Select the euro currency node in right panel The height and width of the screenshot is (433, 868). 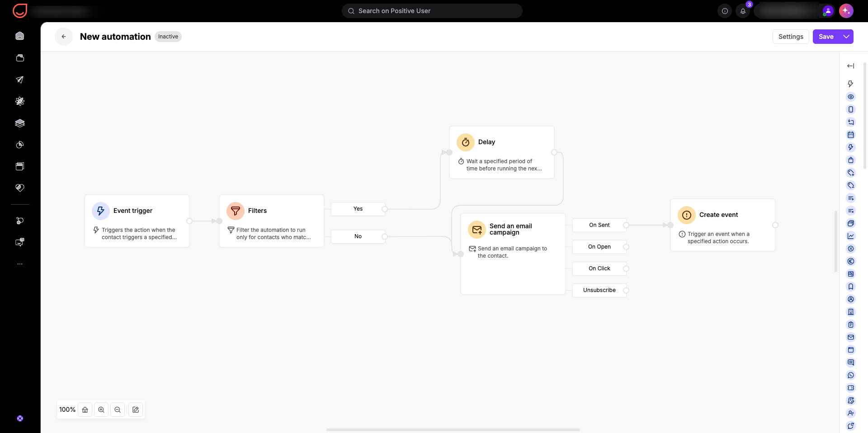coord(851,261)
